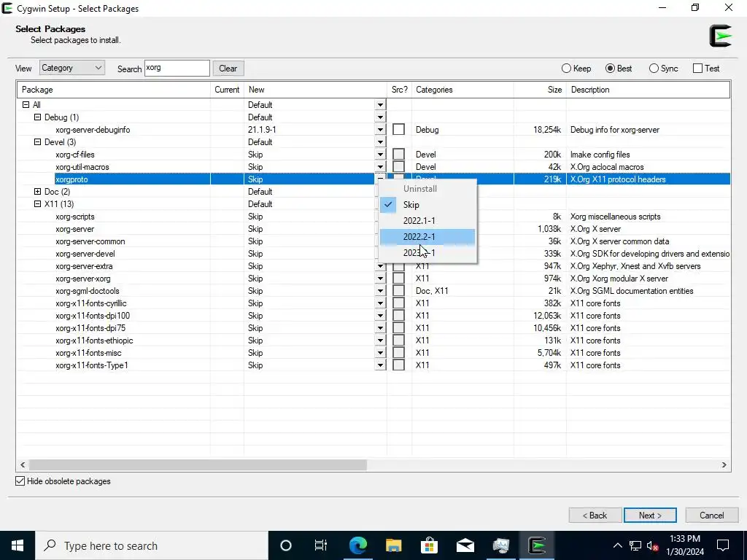Open version dropdown for xorg-server-xorg
Screen dimensions: 747x560
click(380, 278)
